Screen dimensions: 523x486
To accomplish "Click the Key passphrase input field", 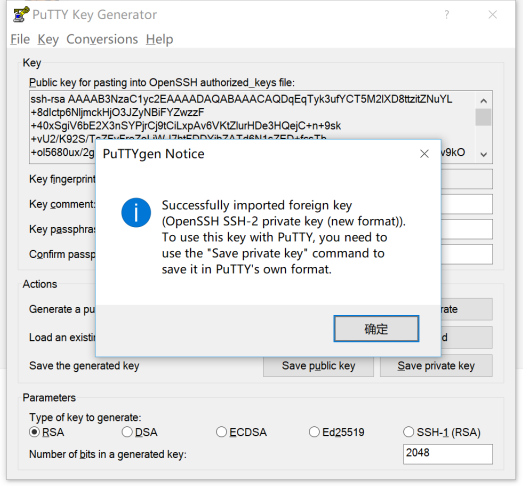I will (x=467, y=229).
